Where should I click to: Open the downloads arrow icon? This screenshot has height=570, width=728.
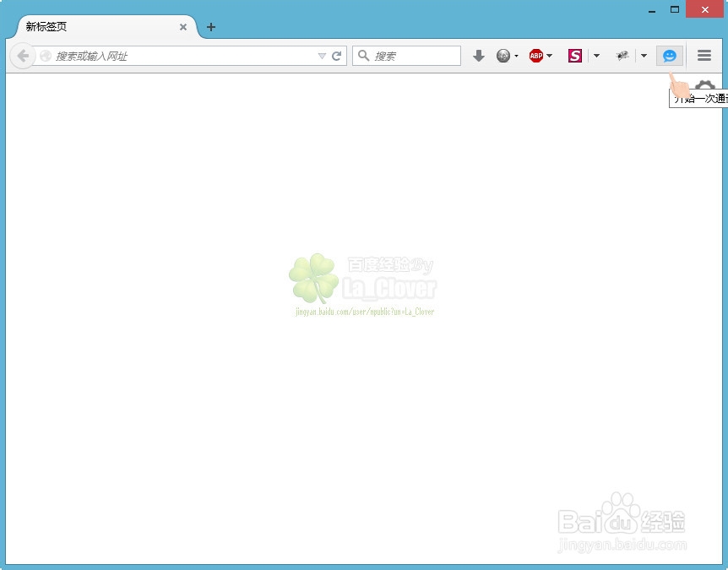coord(479,57)
